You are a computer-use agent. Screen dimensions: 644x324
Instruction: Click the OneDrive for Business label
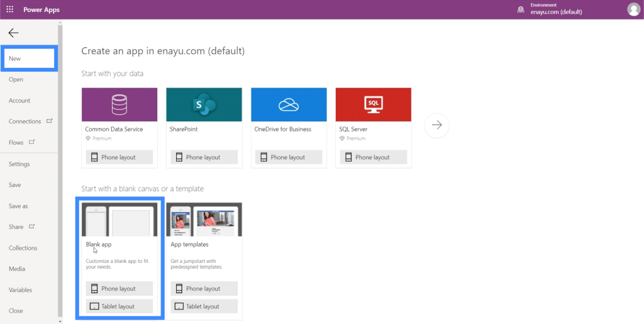283,129
